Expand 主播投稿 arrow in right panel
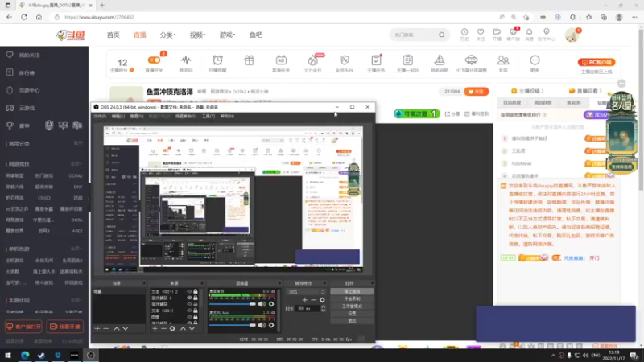 coord(543,91)
